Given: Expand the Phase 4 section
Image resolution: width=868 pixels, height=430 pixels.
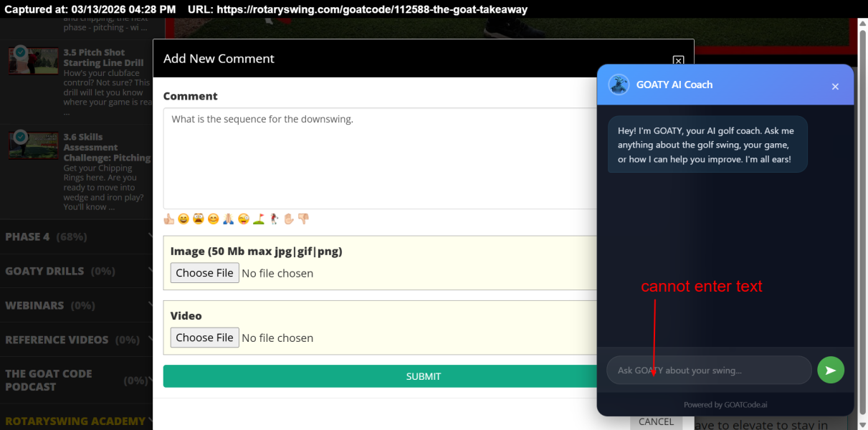Looking at the screenshot, I should (x=76, y=236).
